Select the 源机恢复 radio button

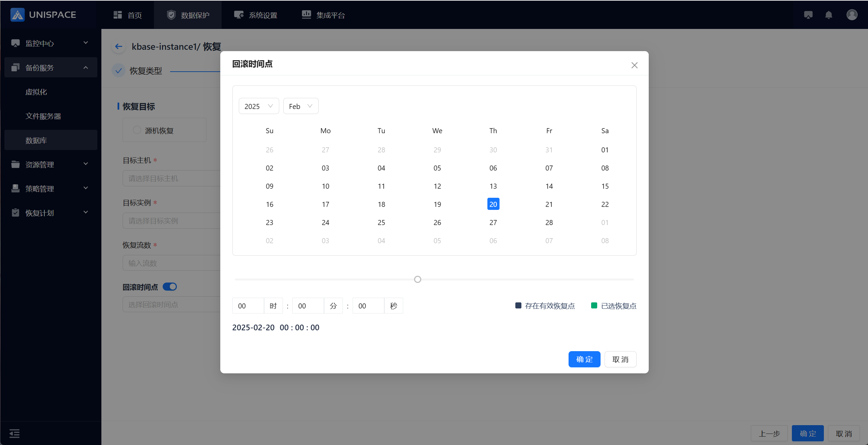(137, 130)
